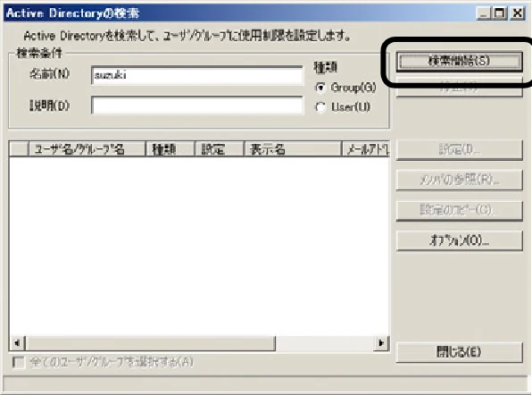The height and width of the screenshot is (395, 532).
Task: Click the 閉じる(E) close button
Action: (x=459, y=352)
